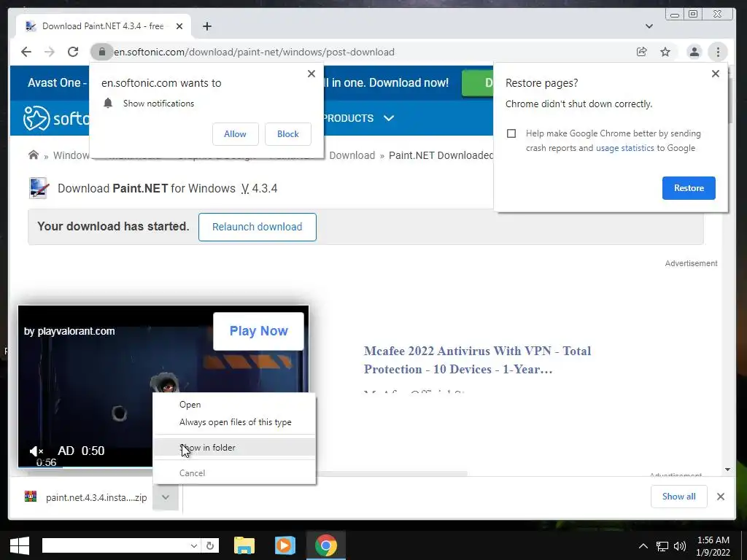This screenshot has width=747, height=560.
Task: Choose Cancel in download menu
Action: click(x=234, y=472)
